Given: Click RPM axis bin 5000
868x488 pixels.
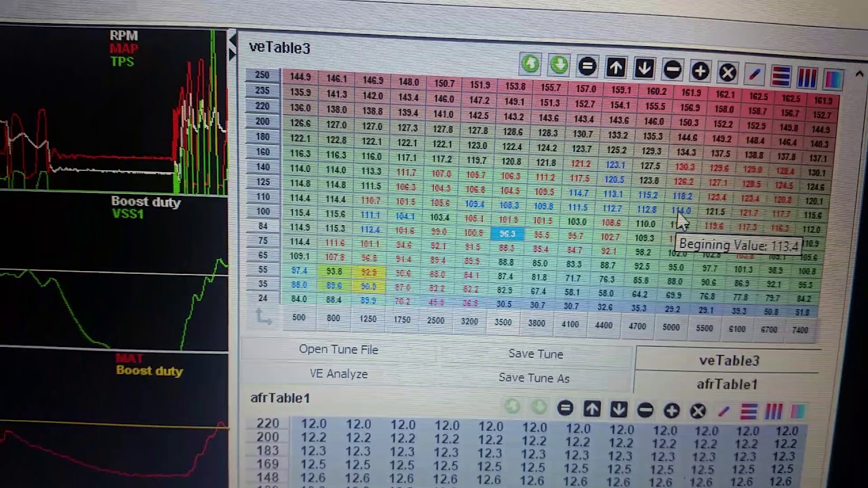Looking at the screenshot, I should pyautogui.click(x=671, y=327).
